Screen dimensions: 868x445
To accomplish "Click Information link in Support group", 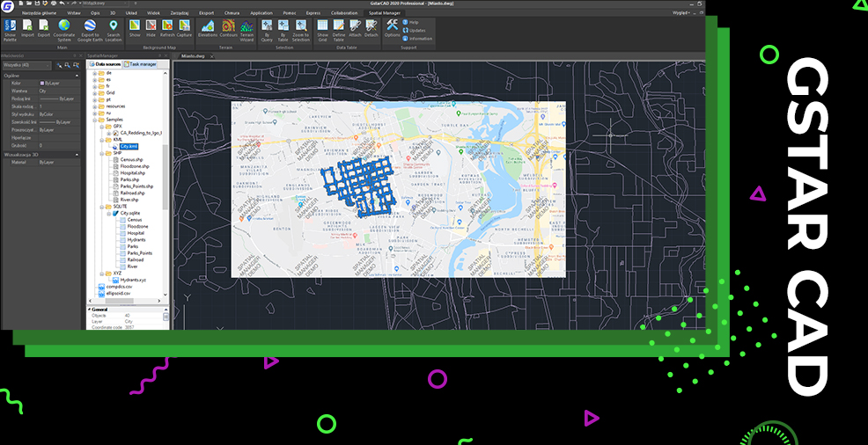I will pyautogui.click(x=417, y=39).
